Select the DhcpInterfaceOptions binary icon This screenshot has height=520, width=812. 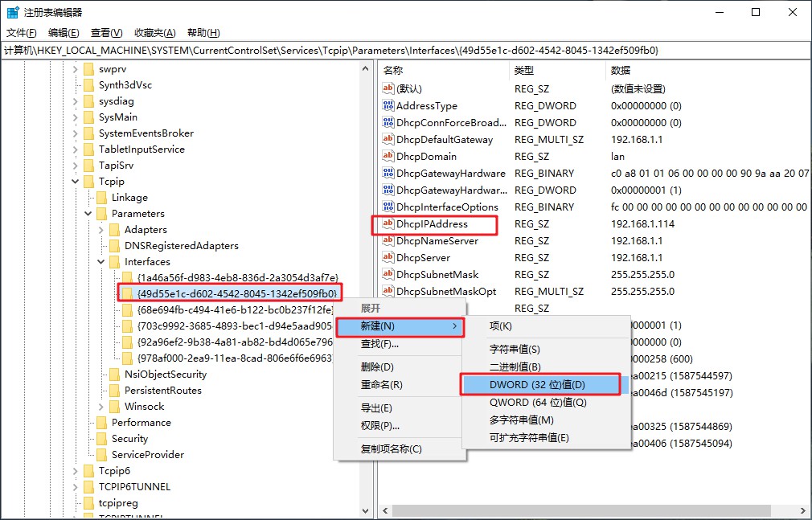(387, 207)
